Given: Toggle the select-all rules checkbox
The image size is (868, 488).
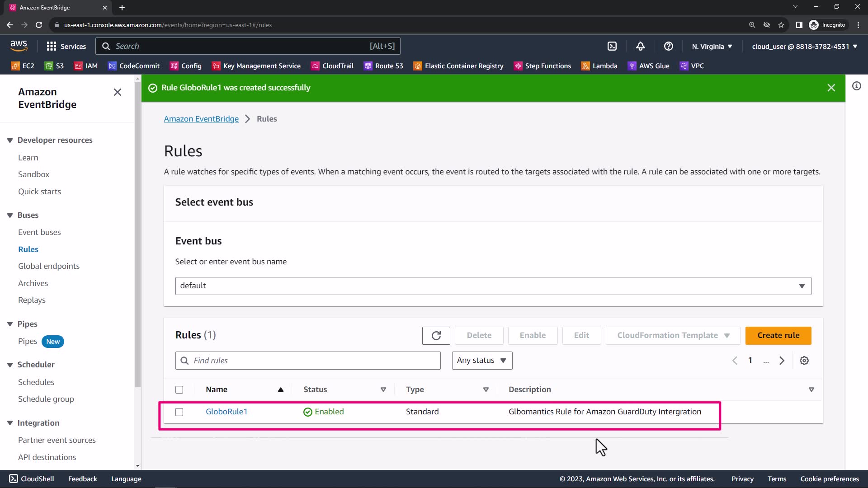Looking at the screenshot, I should [179, 389].
